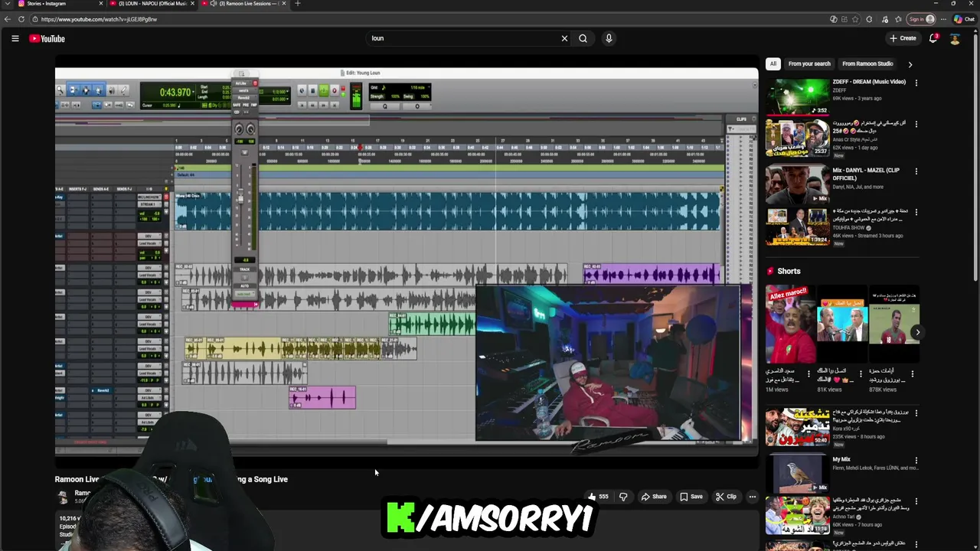The image size is (980, 551).
Task: Go to YouTube home via logo
Action: coord(47,38)
